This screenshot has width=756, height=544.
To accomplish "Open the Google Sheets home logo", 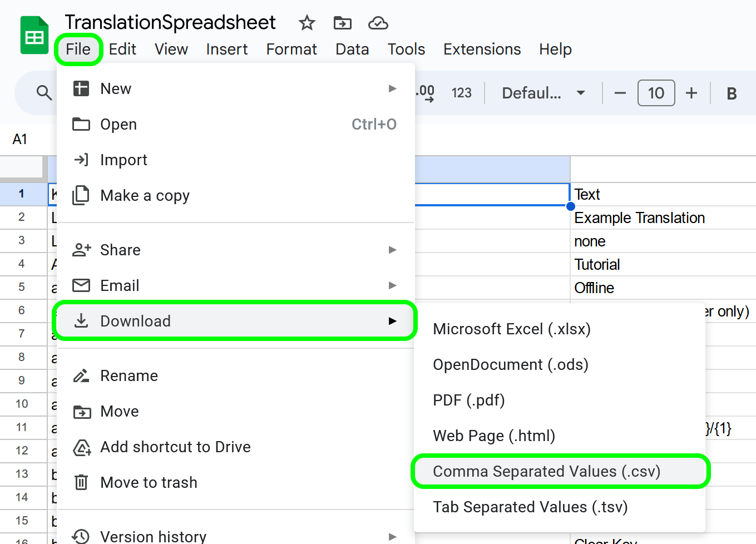I will tap(34, 36).
